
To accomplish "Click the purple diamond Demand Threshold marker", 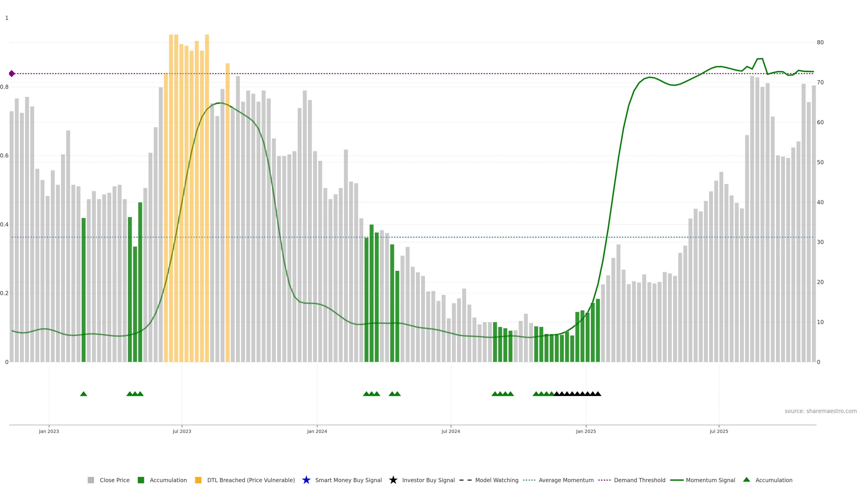I will pyautogui.click(x=12, y=73).
